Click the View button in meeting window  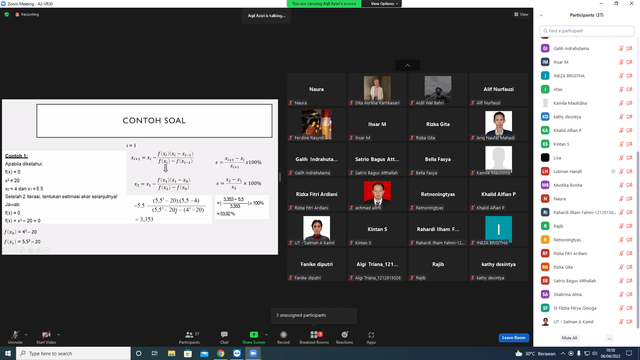point(521,14)
